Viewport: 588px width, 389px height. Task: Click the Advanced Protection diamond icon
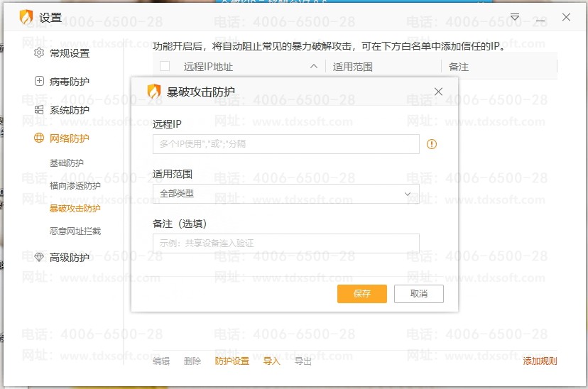39,258
